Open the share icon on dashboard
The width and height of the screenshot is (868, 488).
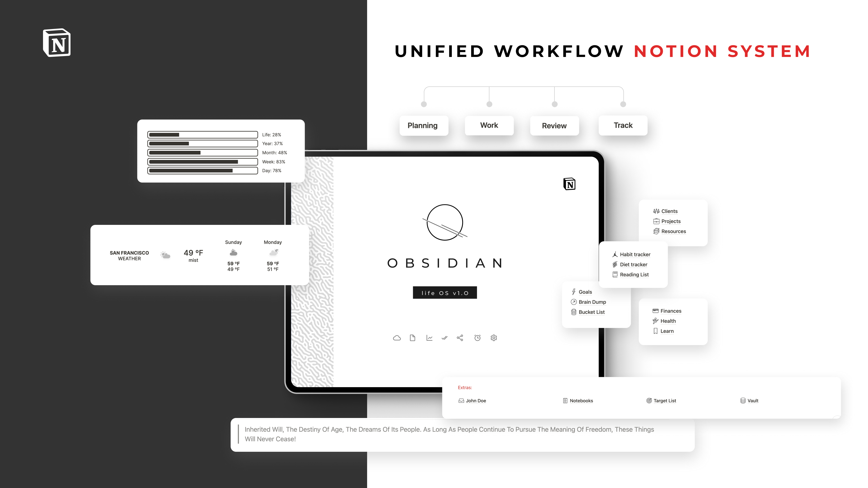[x=460, y=338]
